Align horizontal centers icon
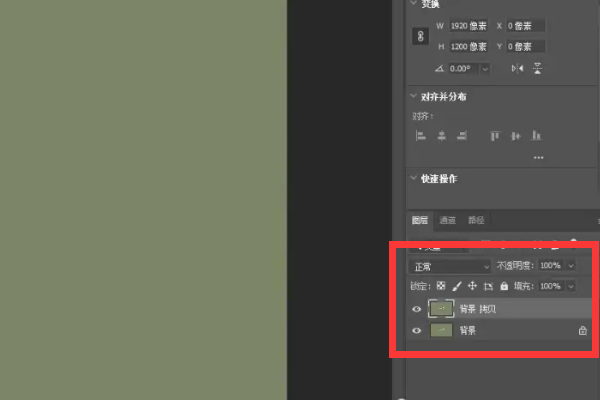The image size is (600, 400). tap(441, 135)
